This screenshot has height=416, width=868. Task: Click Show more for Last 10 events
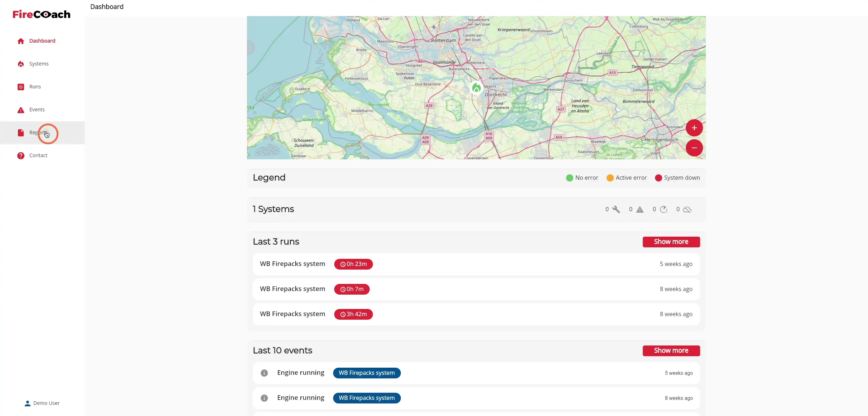pyautogui.click(x=671, y=350)
